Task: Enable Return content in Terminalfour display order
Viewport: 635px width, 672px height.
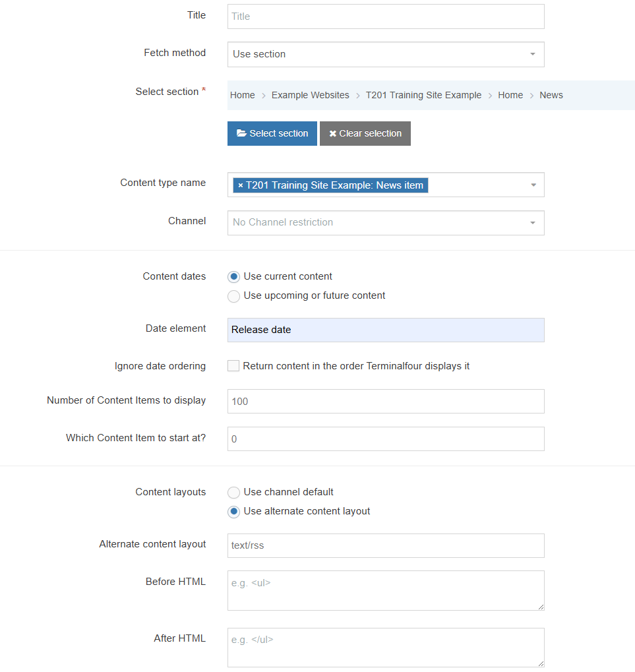Action: 233,365
